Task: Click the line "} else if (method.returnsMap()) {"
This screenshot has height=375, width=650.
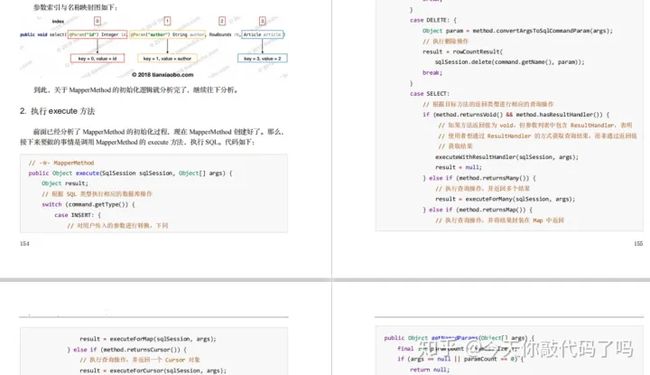Action: pyautogui.click(x=478, y=210)
